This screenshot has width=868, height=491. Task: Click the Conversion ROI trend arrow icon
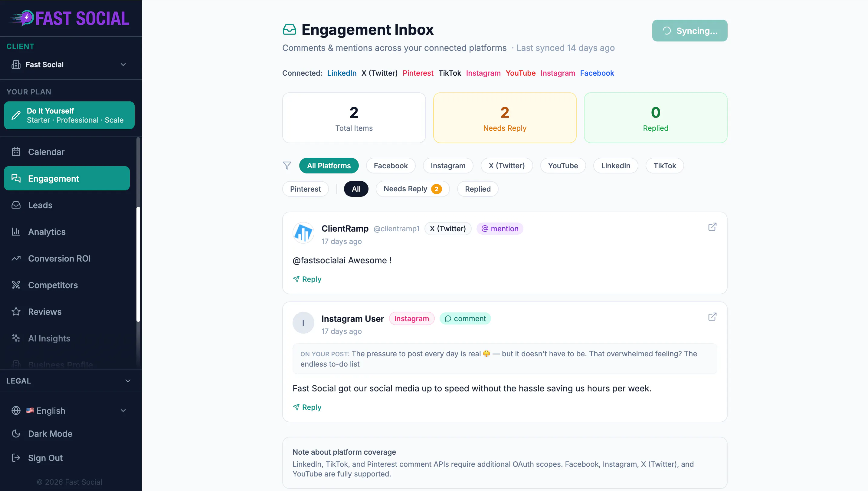(x=16, y=258)
